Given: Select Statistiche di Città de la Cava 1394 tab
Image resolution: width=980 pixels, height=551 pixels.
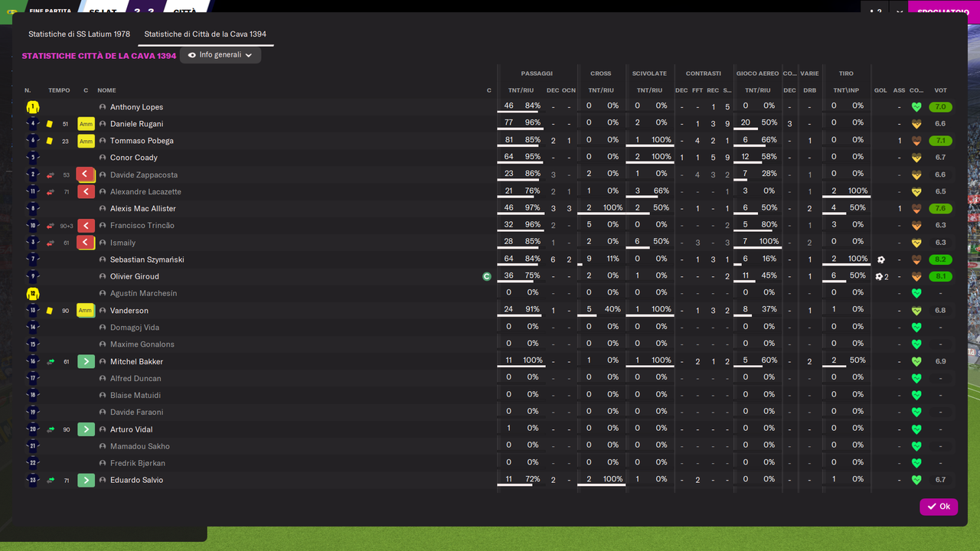Looking at the screenshot, I should [205, 34].
